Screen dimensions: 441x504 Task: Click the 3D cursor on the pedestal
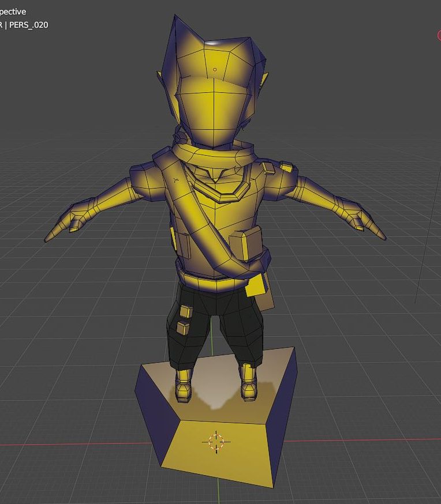pyautogui.click(x=216, y=442)
